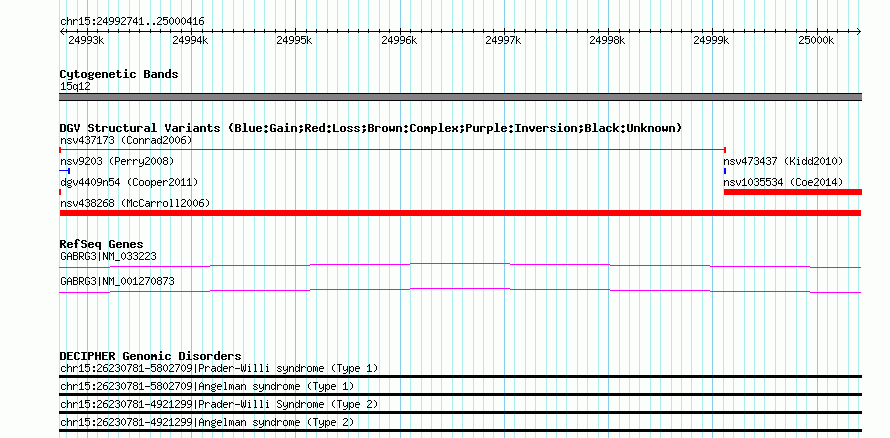Click the 24998k ruler tick label
This screenshot has width=890, height=438.
[608, 40]
